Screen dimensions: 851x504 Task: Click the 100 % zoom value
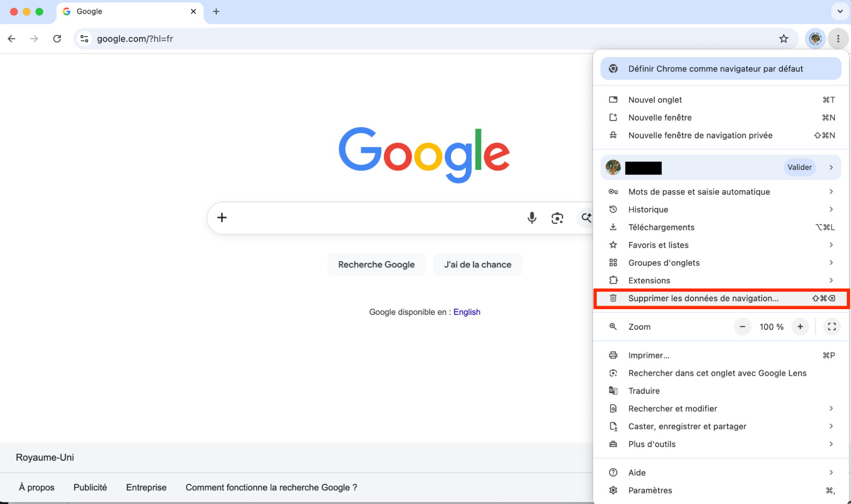click(x=771, y=327)
